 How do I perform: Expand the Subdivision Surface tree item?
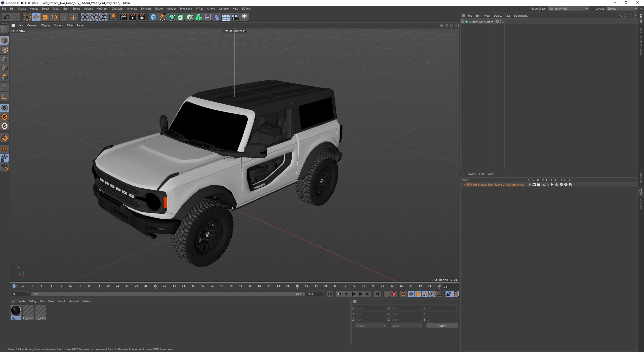coord(463,22)
